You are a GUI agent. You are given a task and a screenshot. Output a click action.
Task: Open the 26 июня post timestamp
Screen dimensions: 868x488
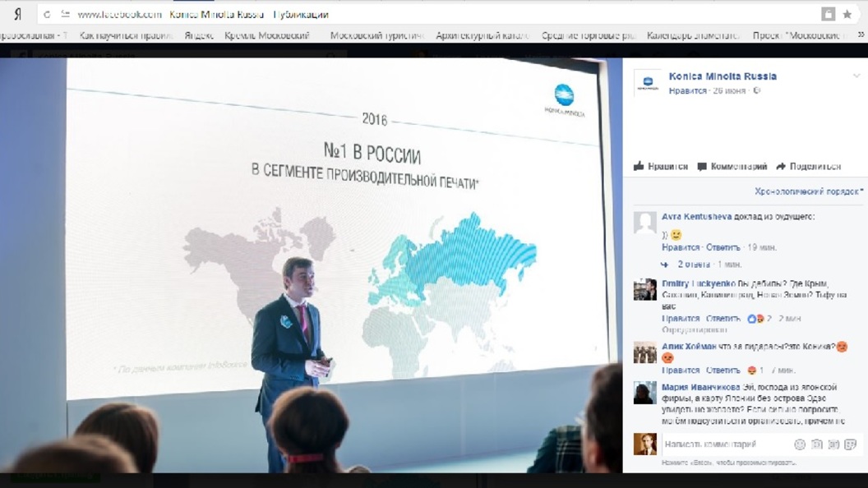coord(729,90)
